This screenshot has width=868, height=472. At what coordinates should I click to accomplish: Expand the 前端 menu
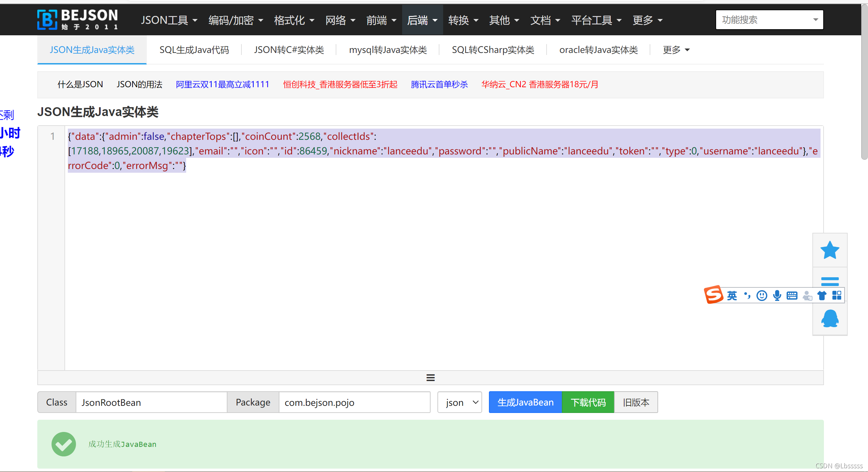click(381, 20)
